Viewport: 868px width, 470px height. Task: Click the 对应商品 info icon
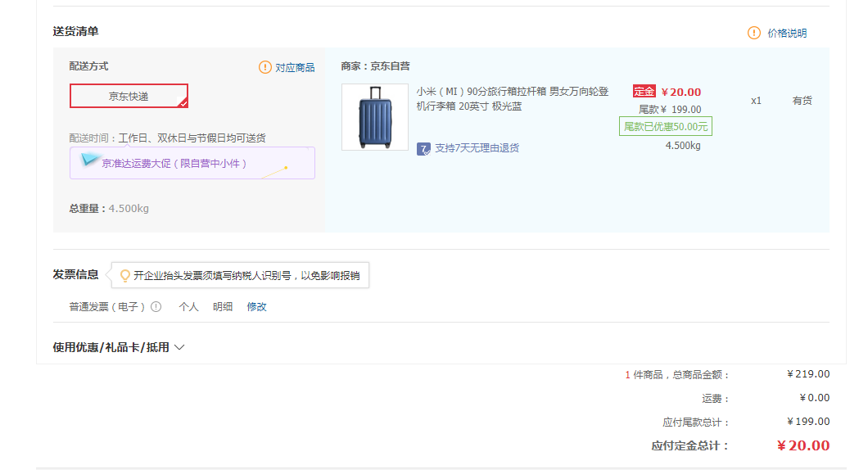(265, 67)
